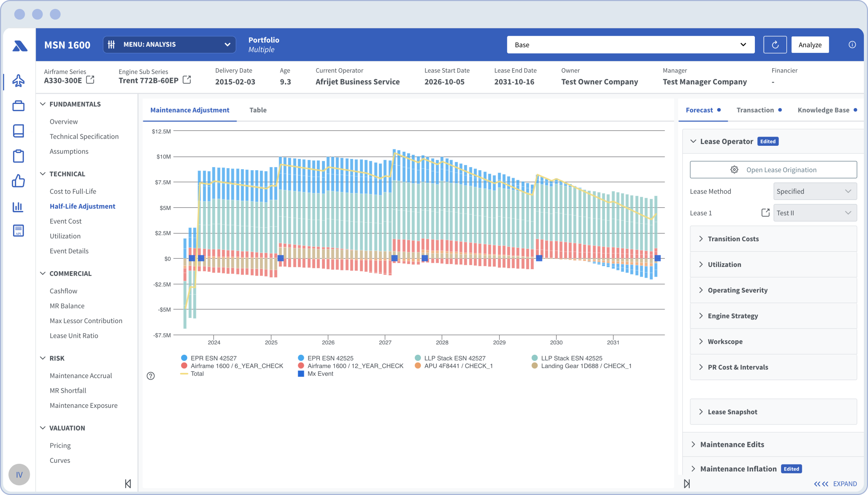Screen dimensions: 868x495
Task: Switch to the Table tab in main chart
Action: tap(257, 110)
